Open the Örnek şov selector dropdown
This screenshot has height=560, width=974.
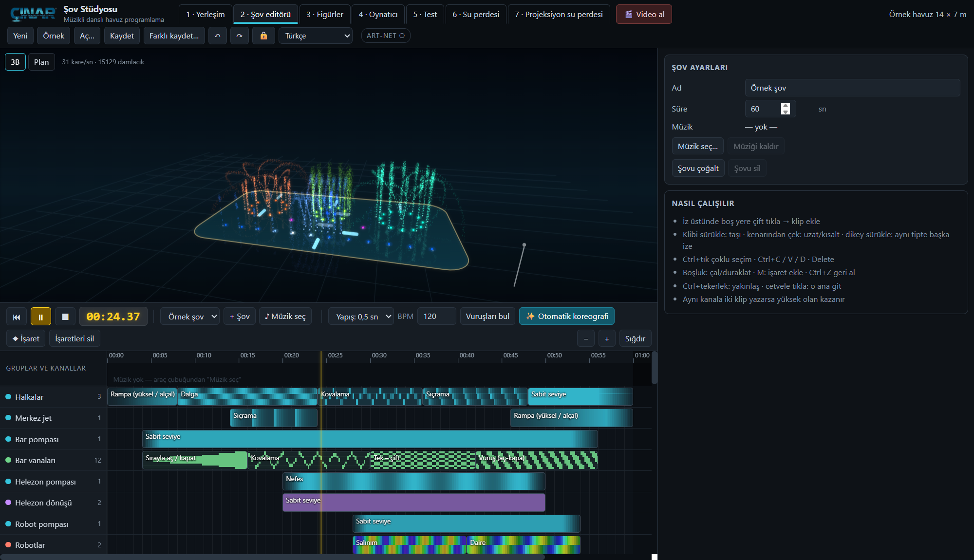190,316
